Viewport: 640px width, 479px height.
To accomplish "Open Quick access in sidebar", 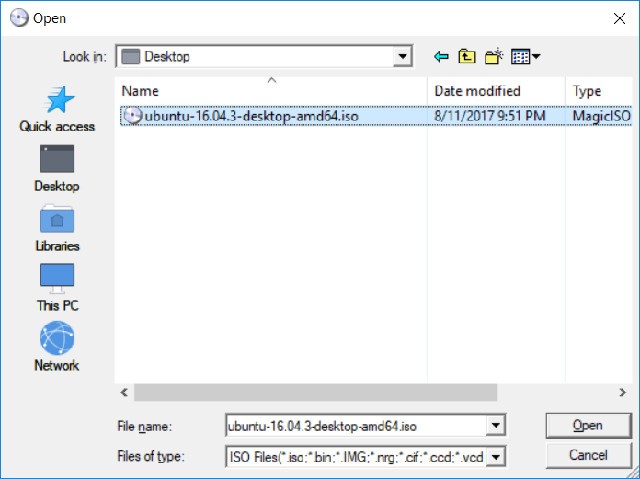I will pos(57,109).
